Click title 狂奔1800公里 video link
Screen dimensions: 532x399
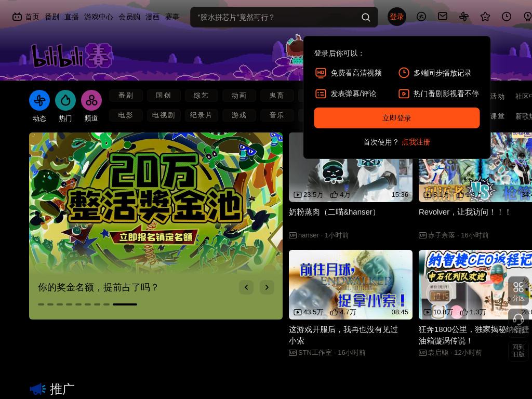474,335
